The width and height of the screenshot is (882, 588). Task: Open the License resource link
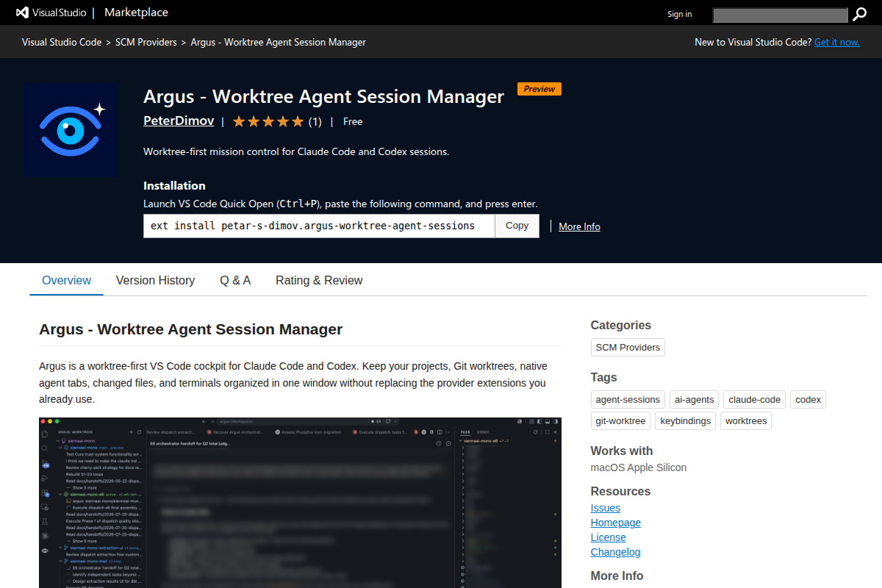(x=609, y=537)
